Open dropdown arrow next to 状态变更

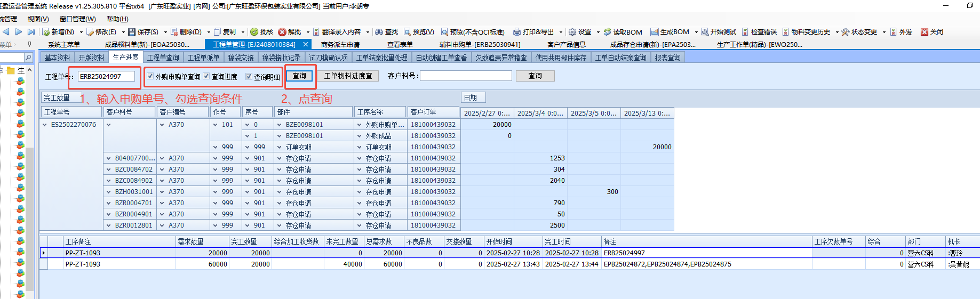pyautogui.click(x=884, y=32)
